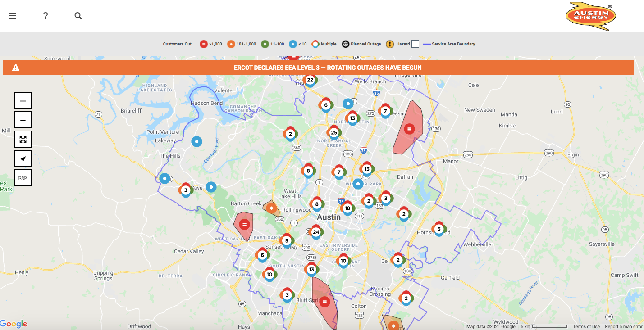The width and height of the screenshot is (644, 330).
Task: Select the outage cluster showing 18
Action: [x=347, y=208]
